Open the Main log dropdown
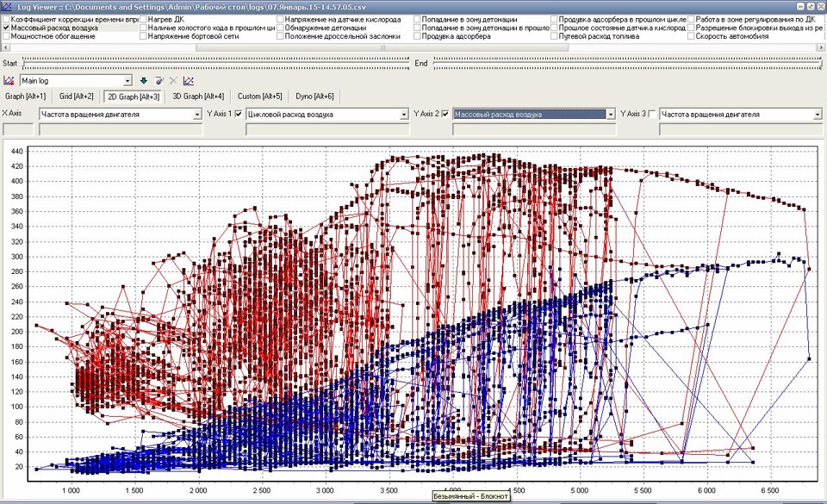 (x=127, y=81)
